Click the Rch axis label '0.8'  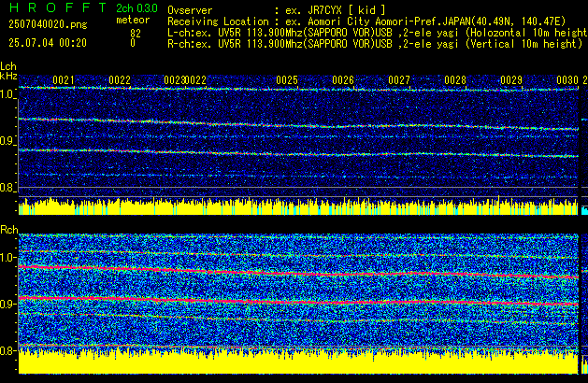(x=7, y=350)
